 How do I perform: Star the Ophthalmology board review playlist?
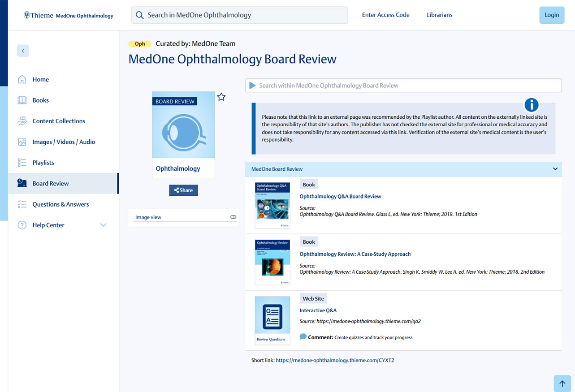(221, 97)
